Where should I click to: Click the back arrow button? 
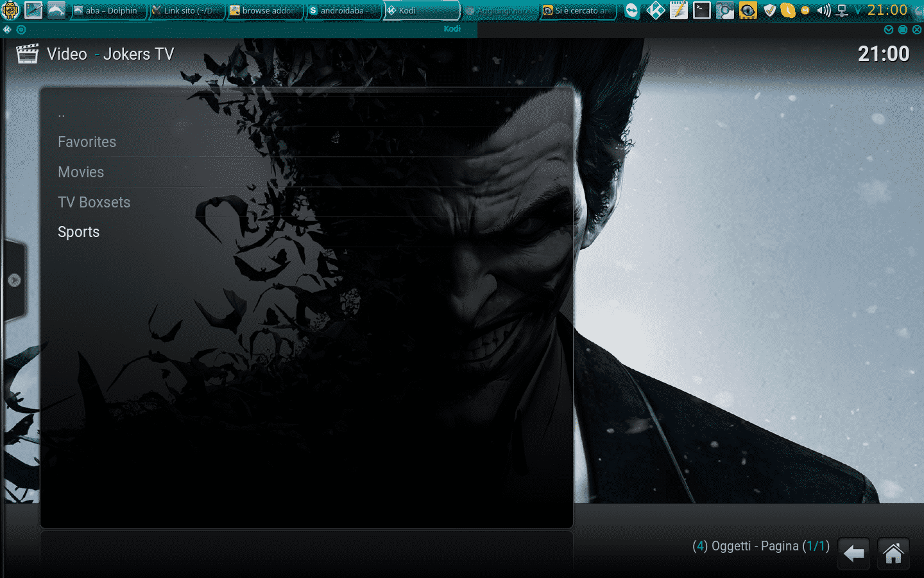(853, 553)
